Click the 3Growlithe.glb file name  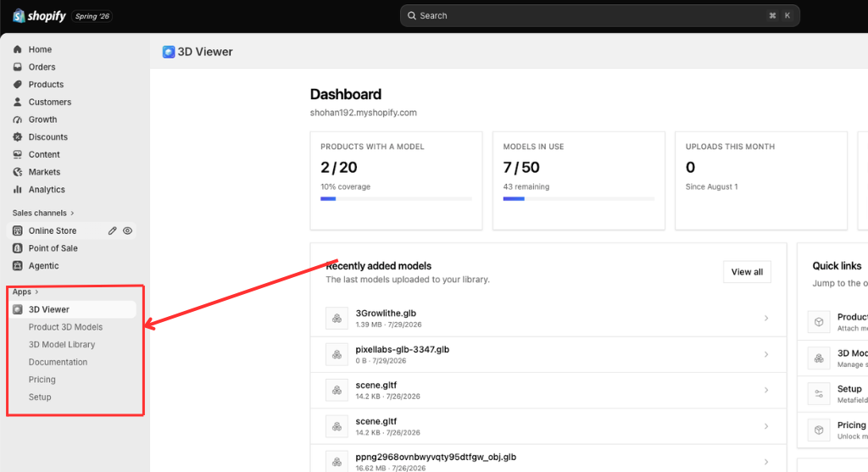pyautogui.click(x=386, y=314)
